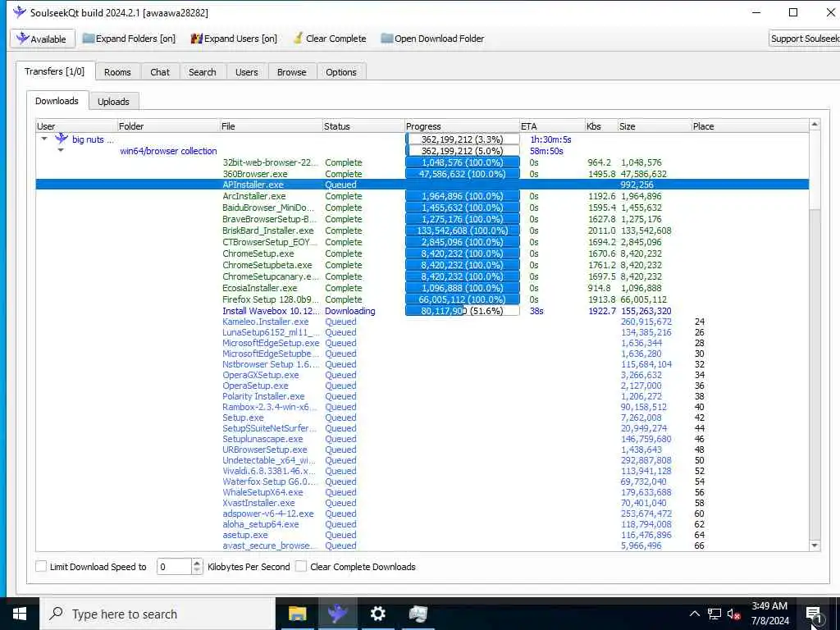
Task: Collapse the big nuts user node
Action: pos(44,139)
